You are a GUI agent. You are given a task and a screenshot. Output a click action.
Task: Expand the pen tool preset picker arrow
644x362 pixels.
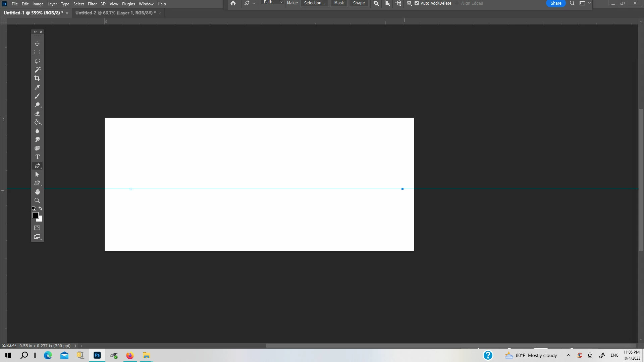tap(254, 3)
